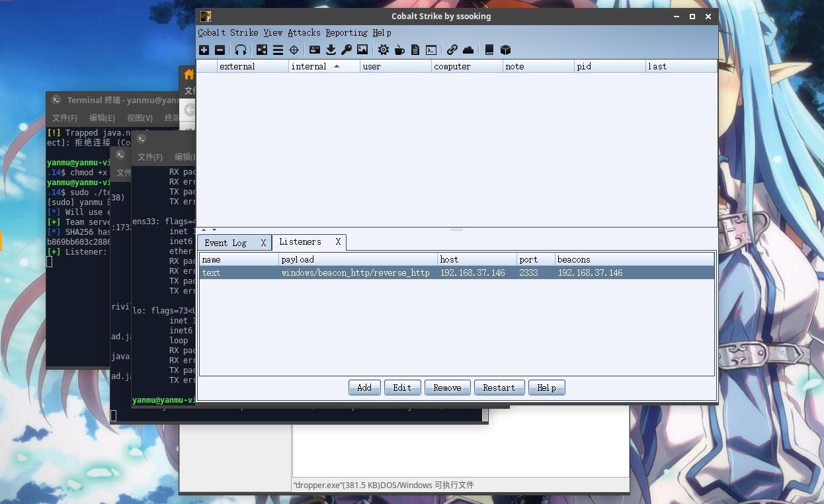
Task: Open 文件(F) menu in back Terminal window
Action: [x=65, y=118]
